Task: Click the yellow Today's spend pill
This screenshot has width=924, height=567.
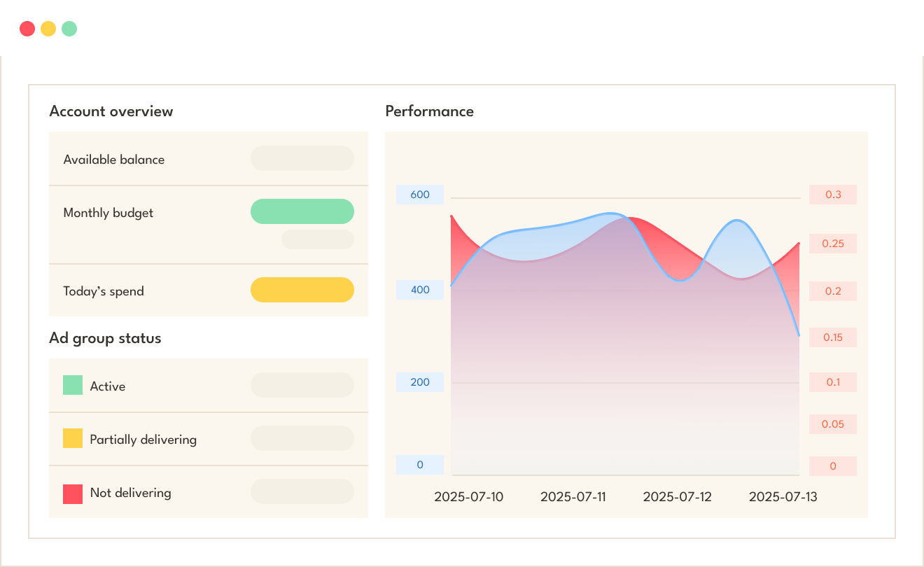Action: click(302, 290)
